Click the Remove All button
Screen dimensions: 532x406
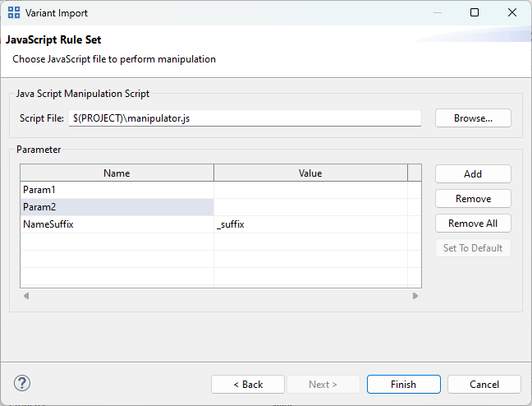pos(473,224)
